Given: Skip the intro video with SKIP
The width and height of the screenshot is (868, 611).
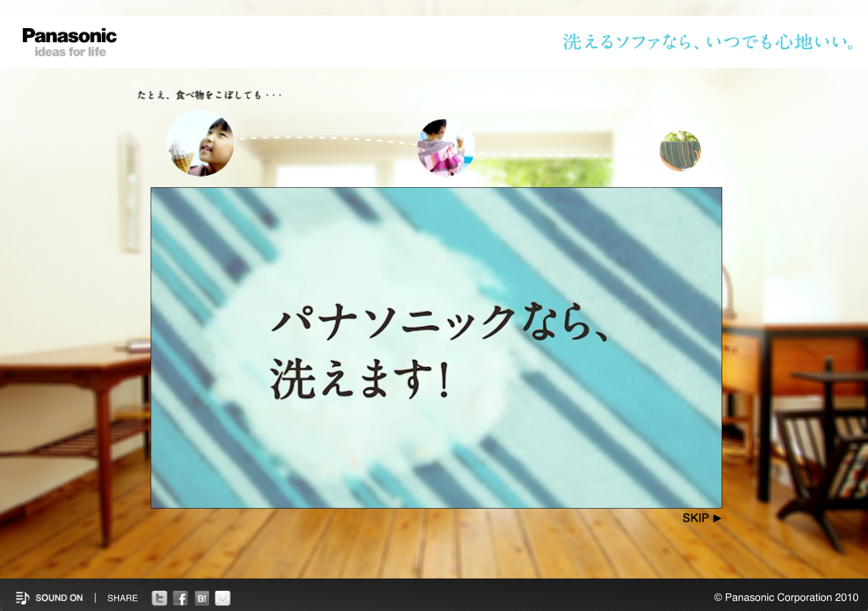Looking at the screenshot, I should (695, 518).
